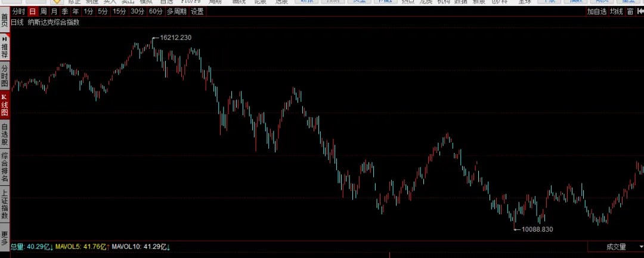Go to 首页 in left sidebar
This screenshot has height=258, width=644.
(x=5, y=20)
